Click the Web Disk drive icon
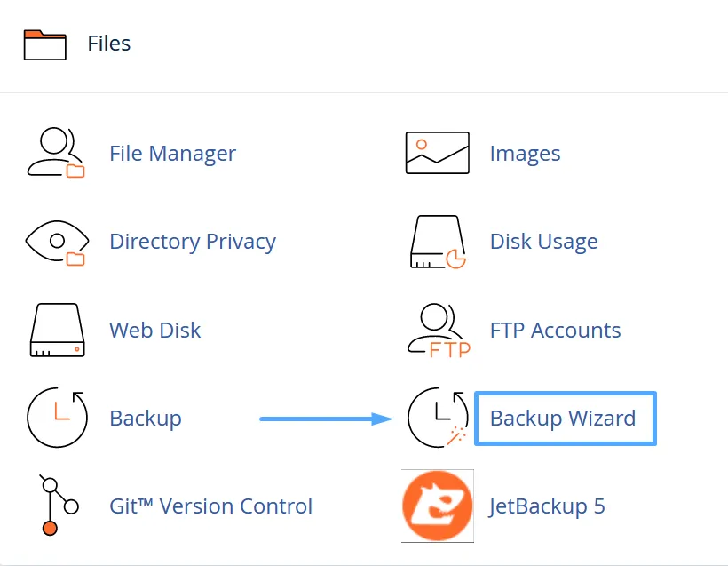Screen dimensions: 728x566 [57, 330]
